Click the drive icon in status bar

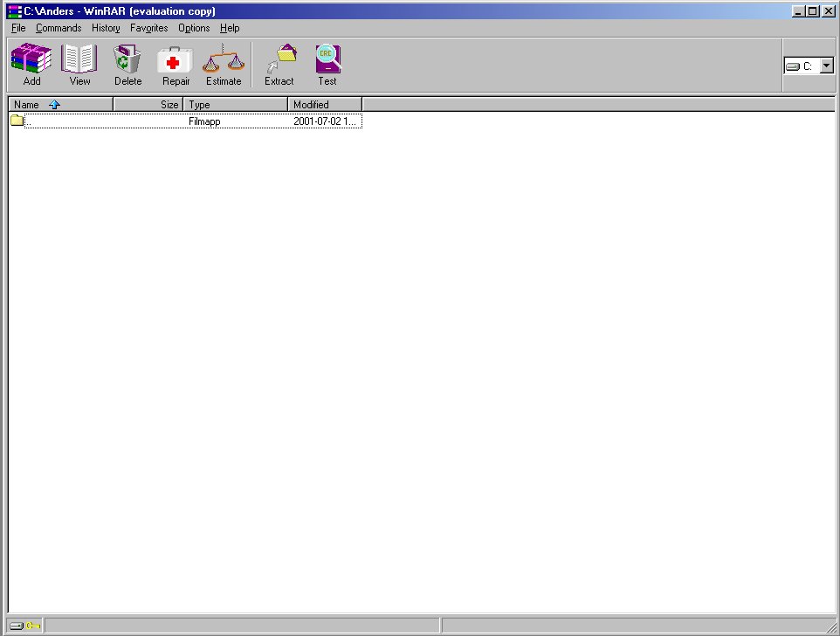[x=17, y=626]
